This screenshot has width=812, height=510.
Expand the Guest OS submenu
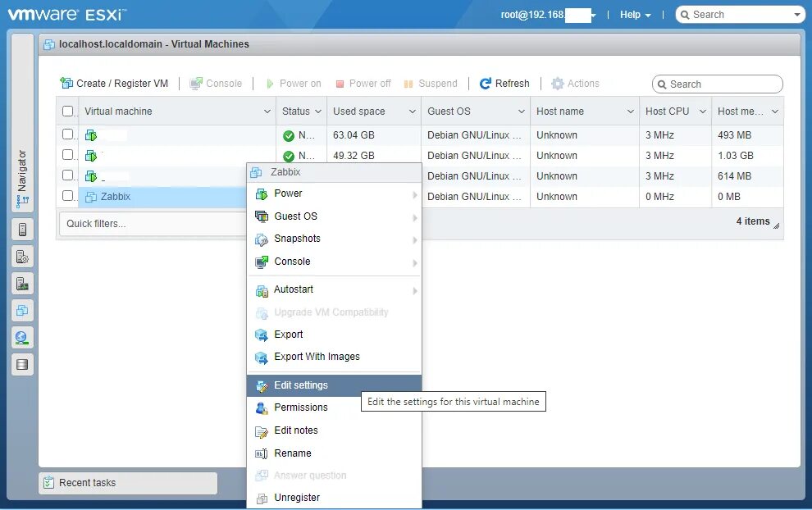coord(335,216)
